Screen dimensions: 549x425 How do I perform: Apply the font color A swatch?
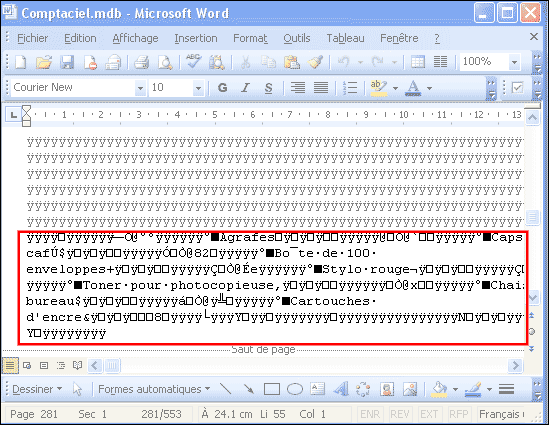tap(413, 88)
